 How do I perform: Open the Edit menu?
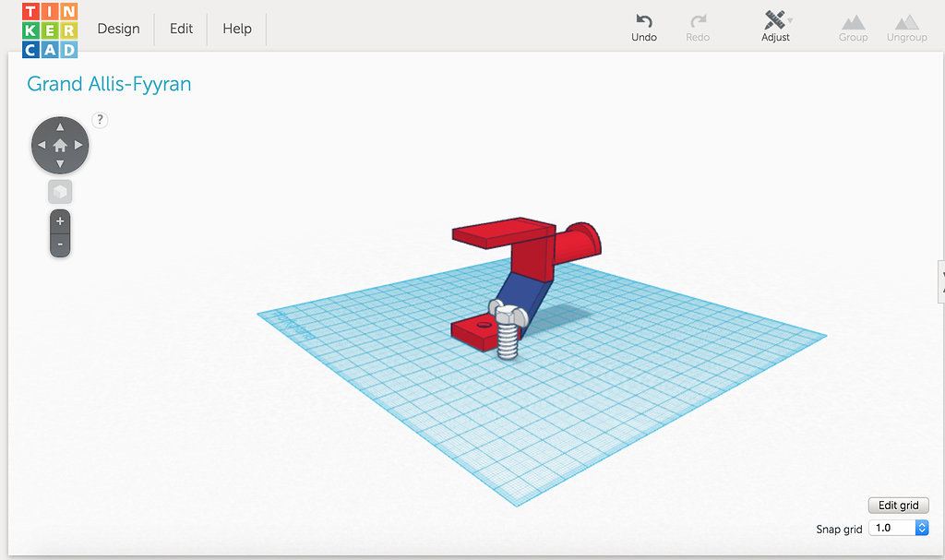(180, 29)
